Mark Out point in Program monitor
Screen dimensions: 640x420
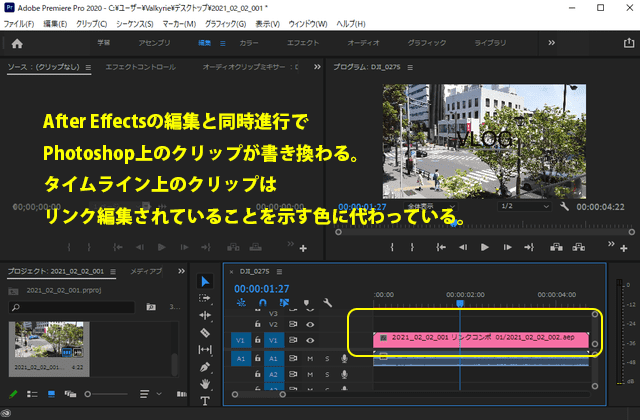(412, 247)
